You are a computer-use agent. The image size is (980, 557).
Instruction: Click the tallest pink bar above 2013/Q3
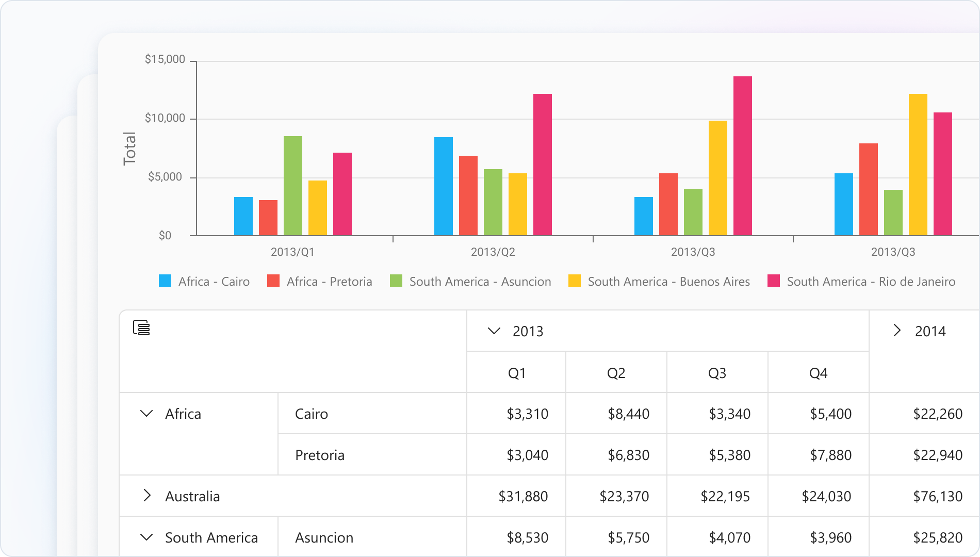743,155
